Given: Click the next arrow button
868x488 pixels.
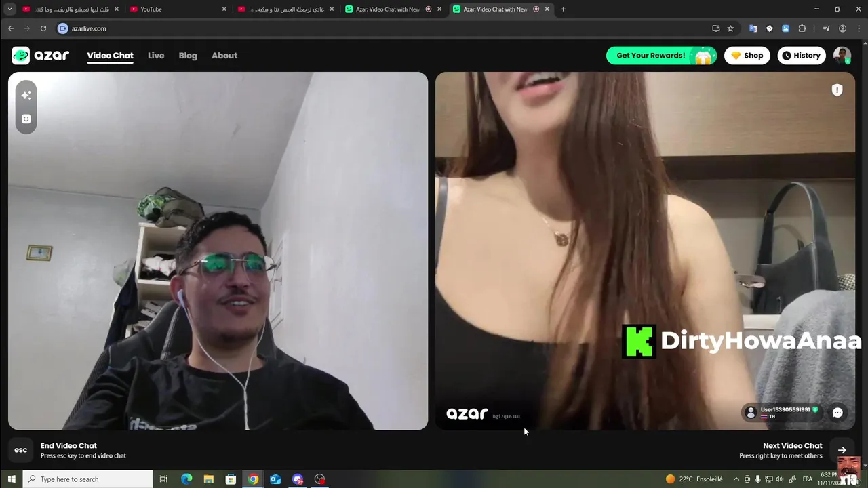Looking at the screenshot, I should (842, 450).
